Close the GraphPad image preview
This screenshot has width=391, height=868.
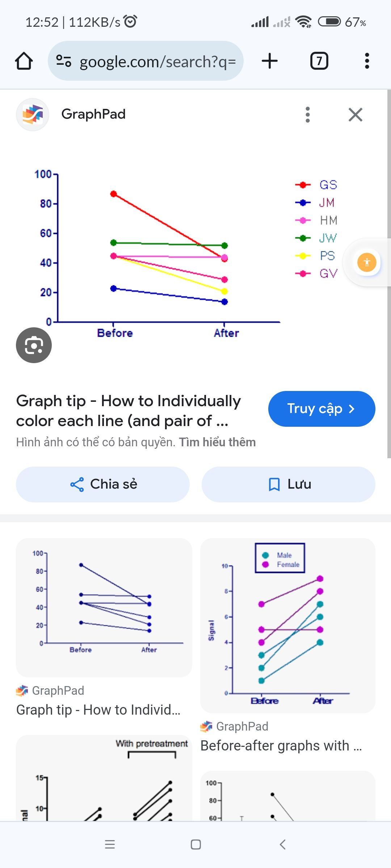pos(355,115)
